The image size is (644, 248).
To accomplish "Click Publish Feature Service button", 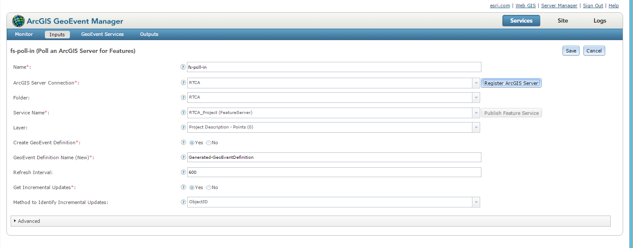I will 511,113.
